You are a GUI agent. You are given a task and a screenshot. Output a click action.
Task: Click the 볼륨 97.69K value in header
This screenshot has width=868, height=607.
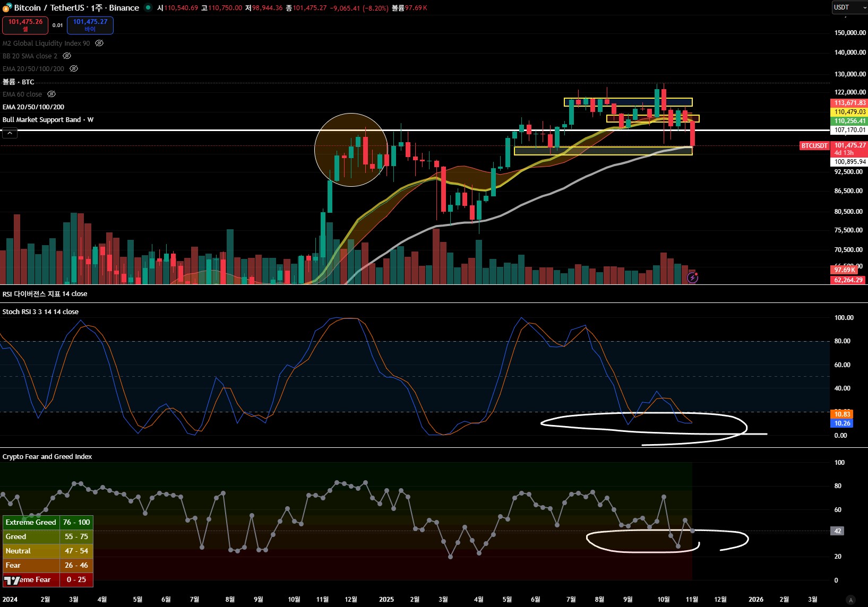409,8
